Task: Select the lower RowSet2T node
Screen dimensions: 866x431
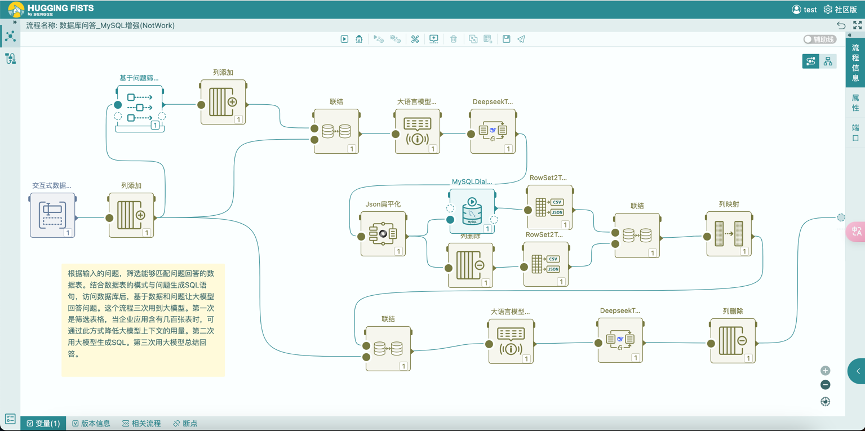Action: point(546,264)
